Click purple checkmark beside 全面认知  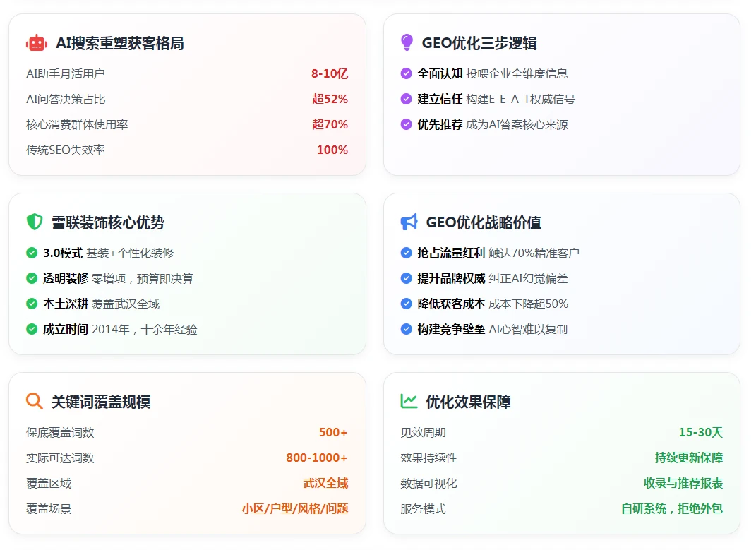coord(406,73)
